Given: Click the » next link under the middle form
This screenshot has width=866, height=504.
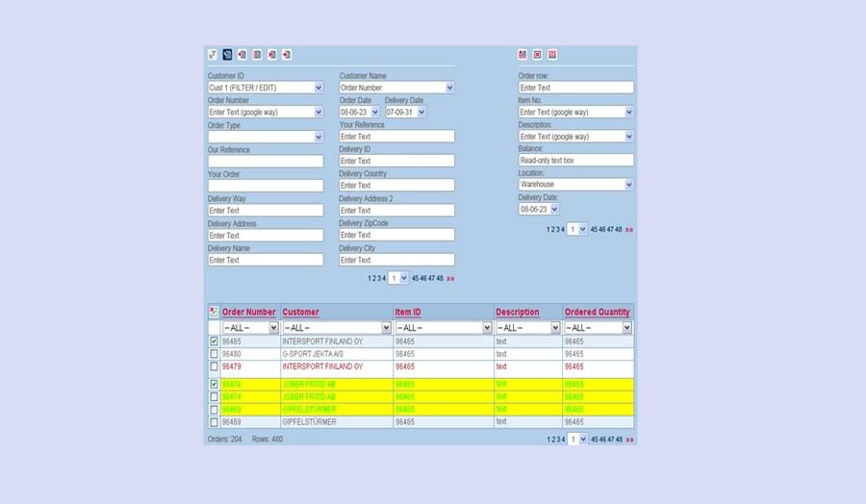Looking at the screenshot, I should 450,279.
